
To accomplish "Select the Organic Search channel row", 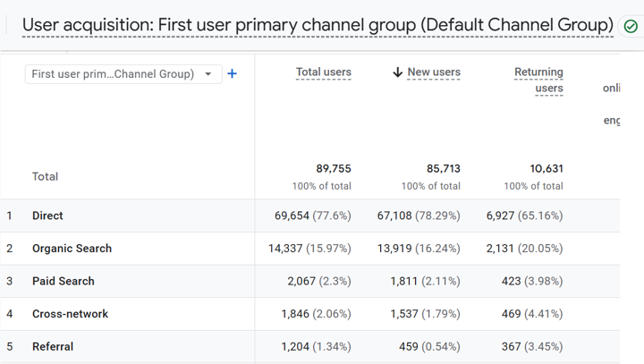I will pyautogui.click(x=72, y=249).
